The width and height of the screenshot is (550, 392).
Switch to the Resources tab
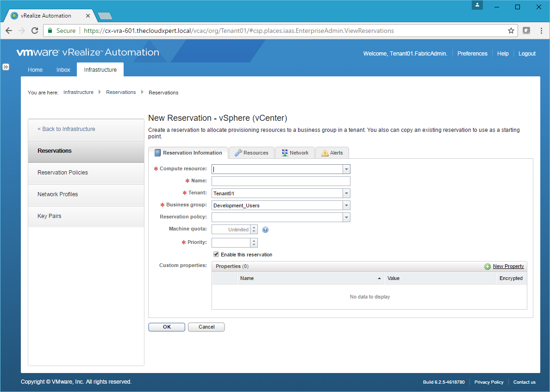click(x=251, y=153)
